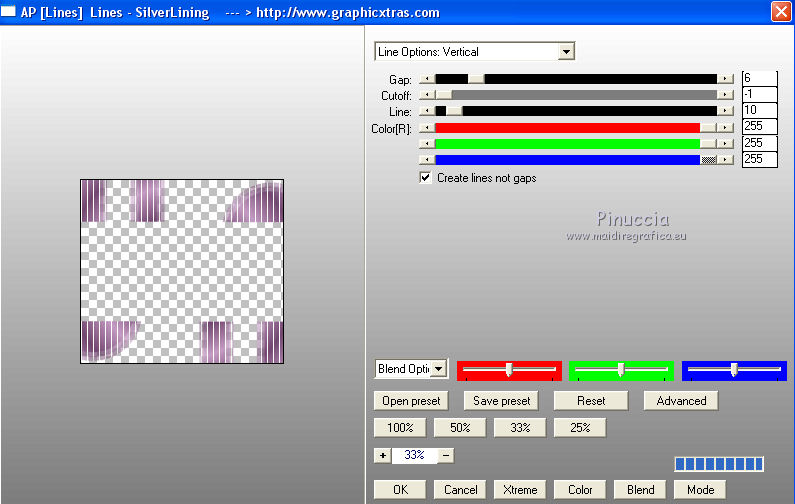Click the plus zoom-in button
795x504 pixels.
[383, 455]
